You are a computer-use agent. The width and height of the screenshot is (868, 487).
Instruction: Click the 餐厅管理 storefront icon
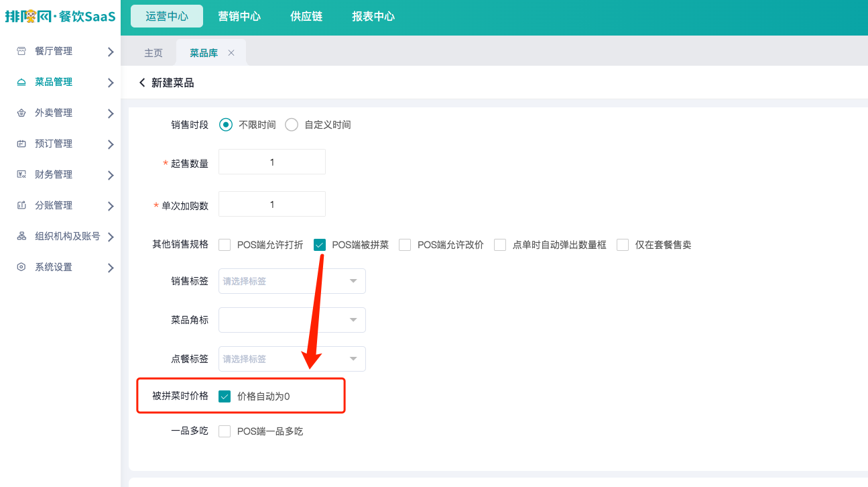coord(21,51)
